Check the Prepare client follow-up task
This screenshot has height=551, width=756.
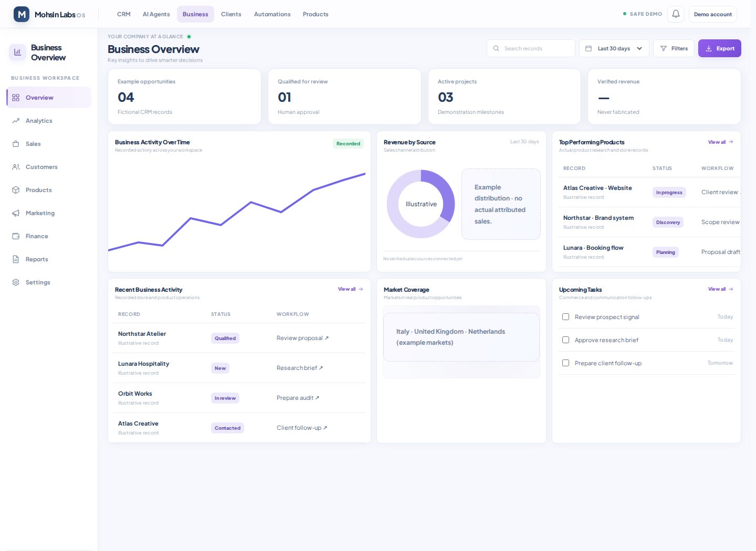click(x=565, y=363)
